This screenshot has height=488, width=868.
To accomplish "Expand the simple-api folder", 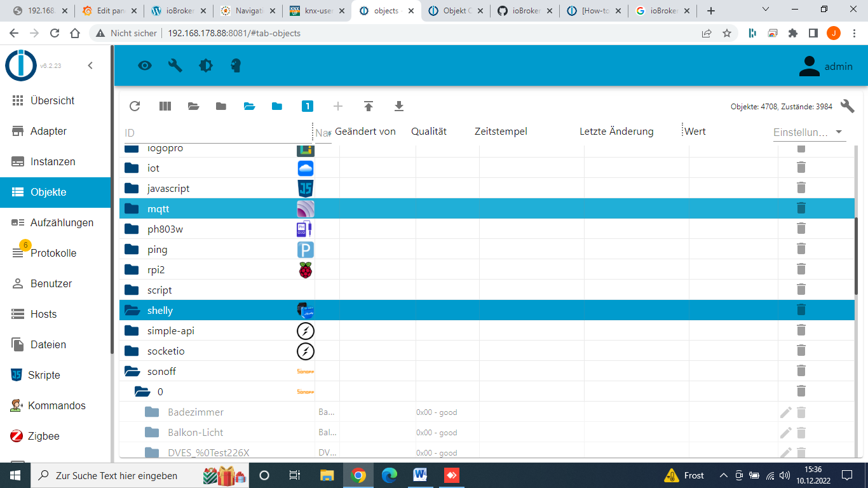I will click(132, 330).
